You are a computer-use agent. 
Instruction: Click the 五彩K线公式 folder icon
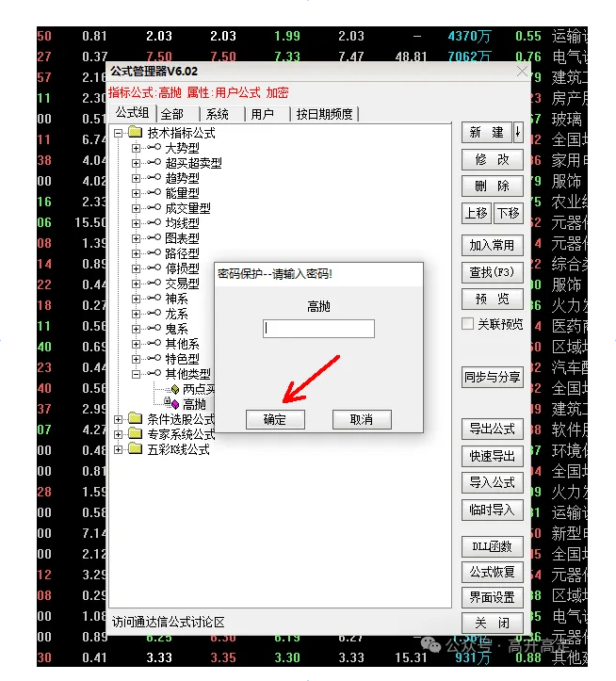coord(136,448)
